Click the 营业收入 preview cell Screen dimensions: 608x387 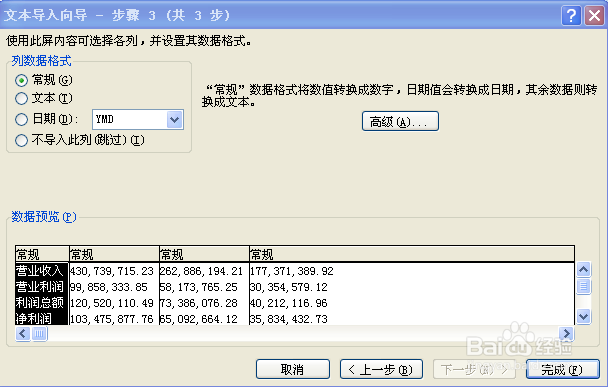point(42,271)
